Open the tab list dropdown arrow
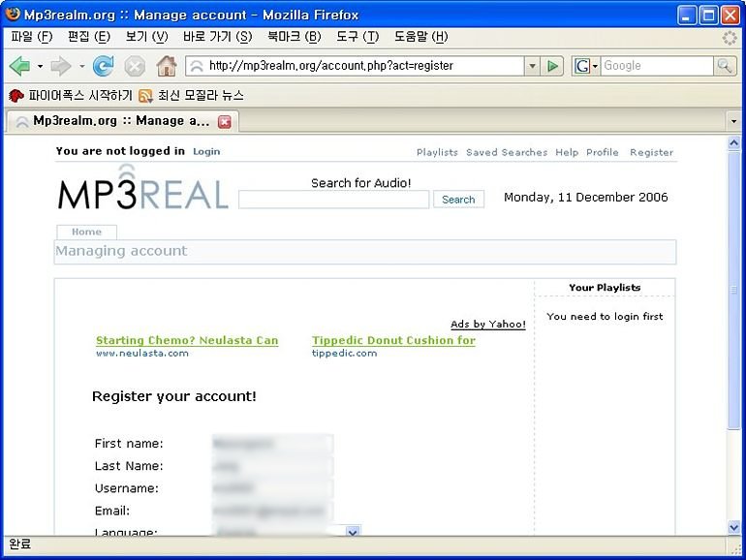746x560 pixels. (x=733, y=121)
